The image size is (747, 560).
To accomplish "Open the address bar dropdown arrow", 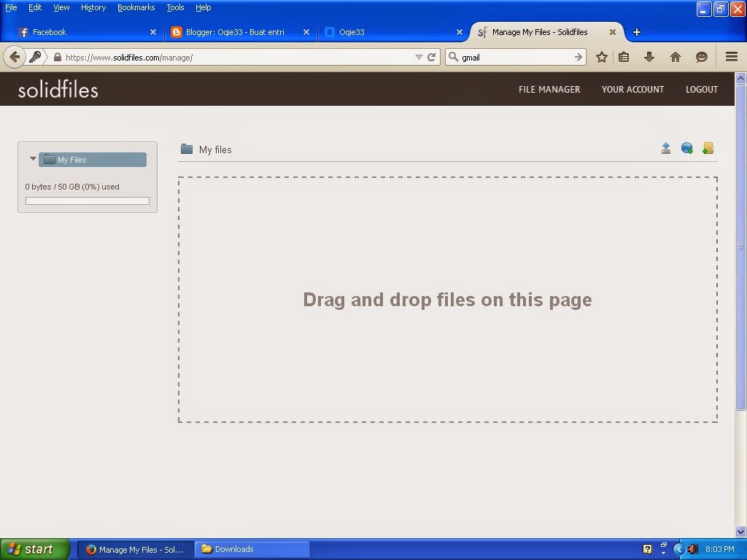I will coord(418,56).
